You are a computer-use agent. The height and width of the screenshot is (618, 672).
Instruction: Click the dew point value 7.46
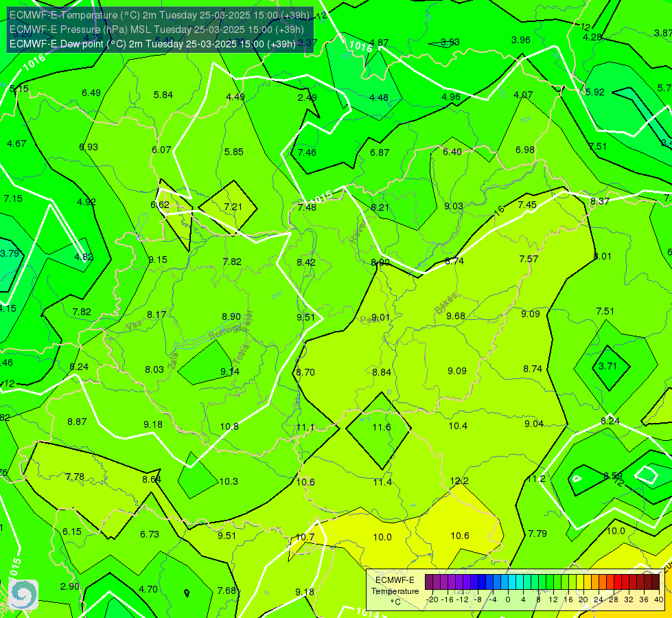tap(307, 152)
